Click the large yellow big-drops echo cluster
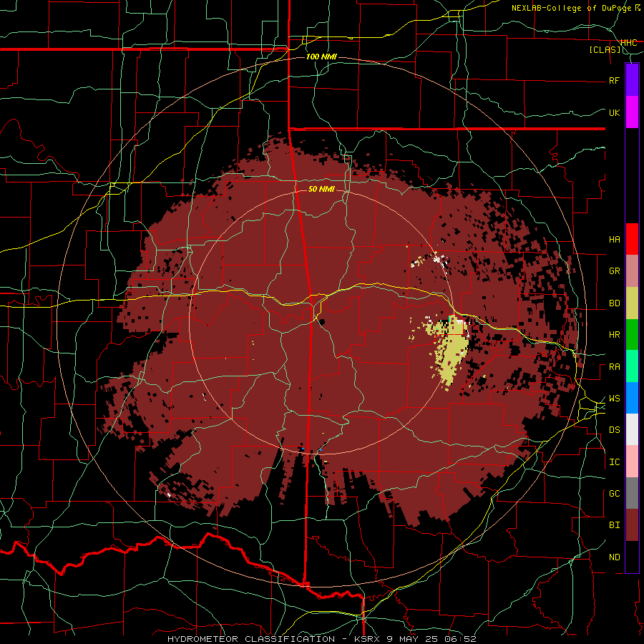Screen dimensions: 644x644 click(451, 350)
